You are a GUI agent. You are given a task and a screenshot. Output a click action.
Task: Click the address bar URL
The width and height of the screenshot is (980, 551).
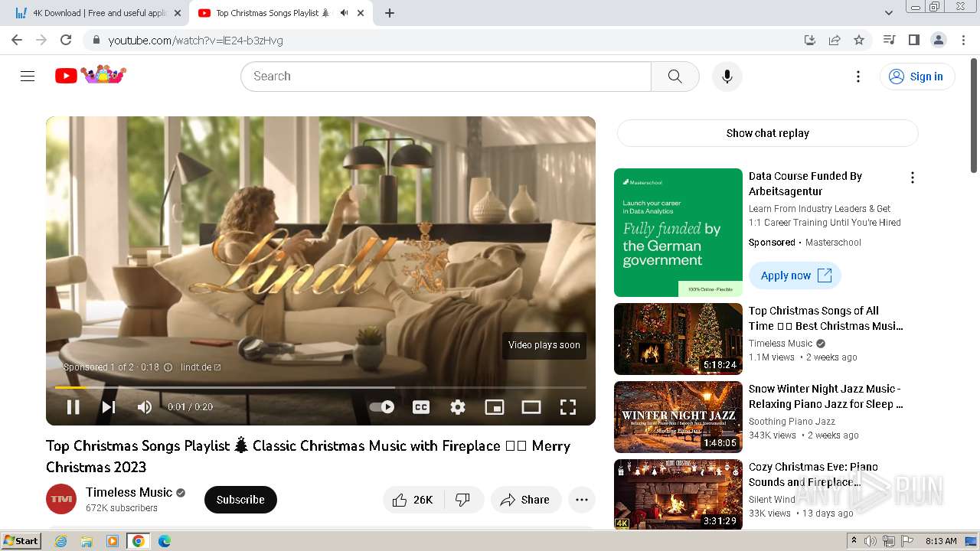click(196, 41)
